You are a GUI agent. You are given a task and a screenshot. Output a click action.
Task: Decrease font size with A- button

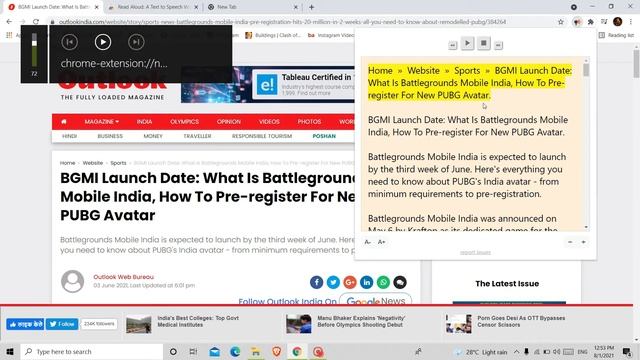(368, 242)
